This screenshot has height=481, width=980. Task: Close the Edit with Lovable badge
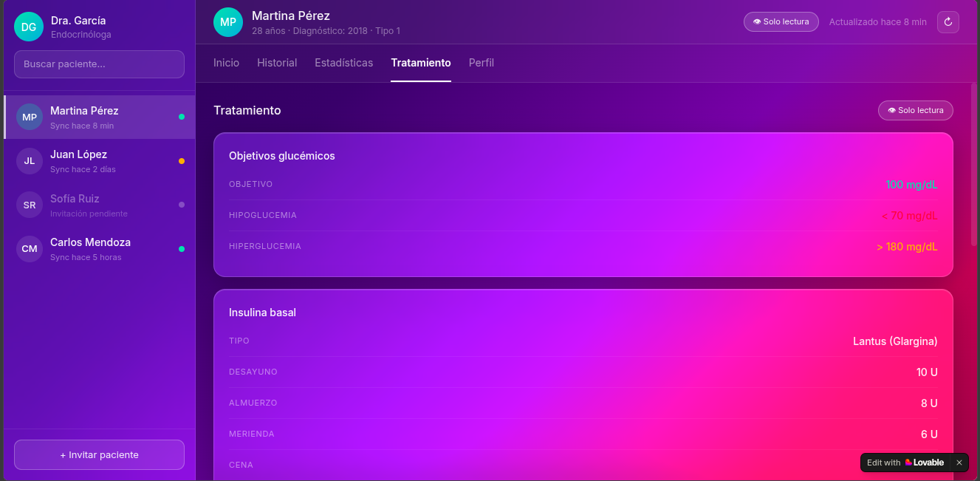click(959, 463)
